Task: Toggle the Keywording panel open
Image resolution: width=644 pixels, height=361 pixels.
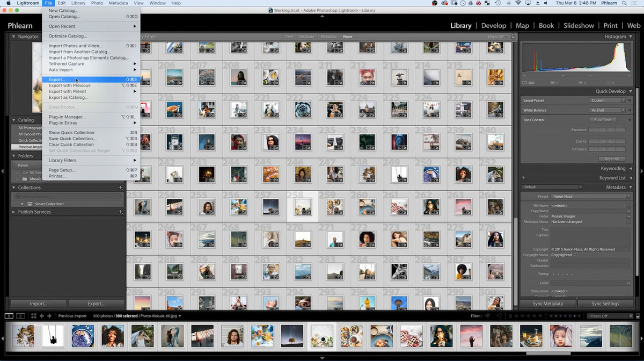Action: 613,168
